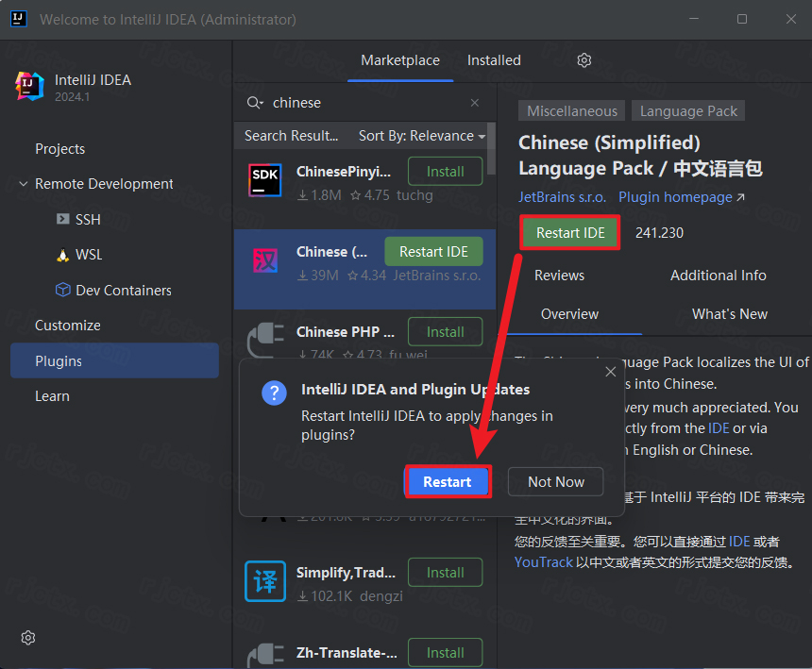Open the plugin settings gear menu

point(584,59)
